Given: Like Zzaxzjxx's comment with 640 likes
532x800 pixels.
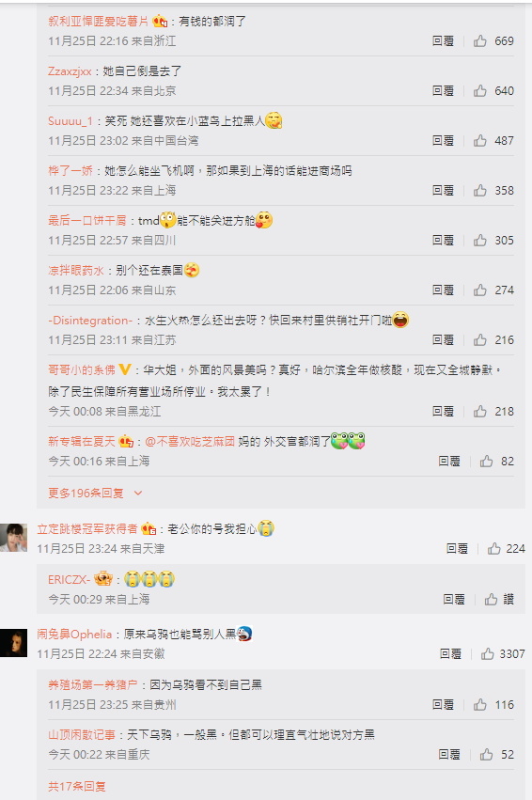Looking at the screenshot, I should point(480,91).
